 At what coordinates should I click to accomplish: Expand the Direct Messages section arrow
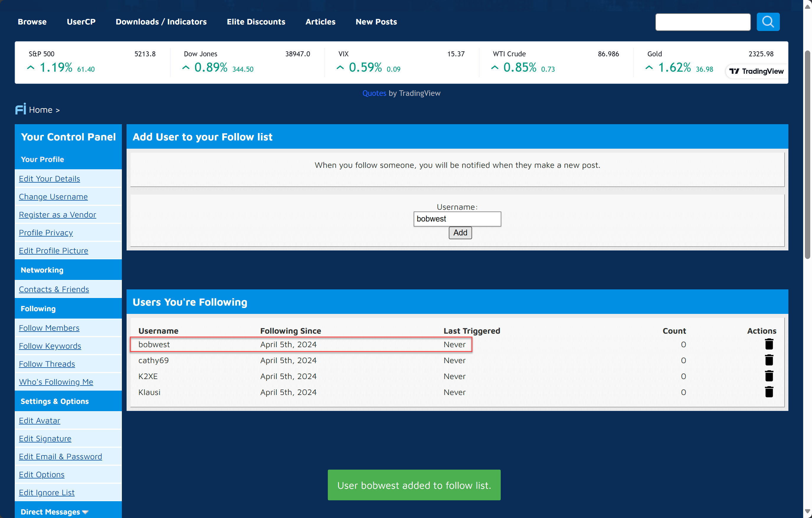coord(85,512)
